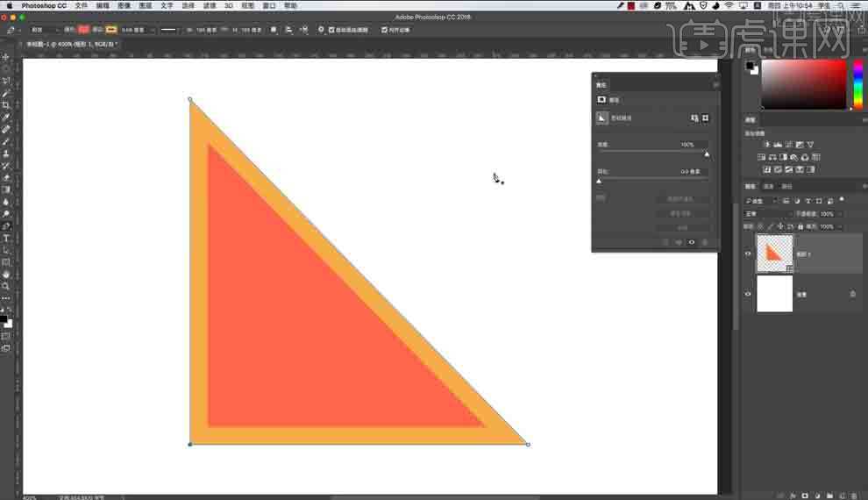Add a Curves adjustment layer

[789, 145]
